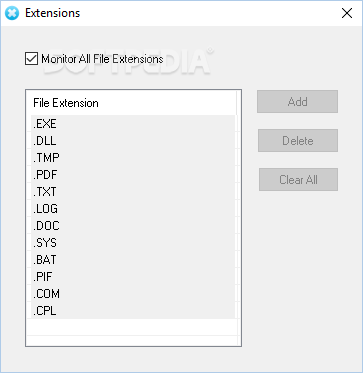Click the Clear All button
363x373 pixels.
(x=298, y=180)
